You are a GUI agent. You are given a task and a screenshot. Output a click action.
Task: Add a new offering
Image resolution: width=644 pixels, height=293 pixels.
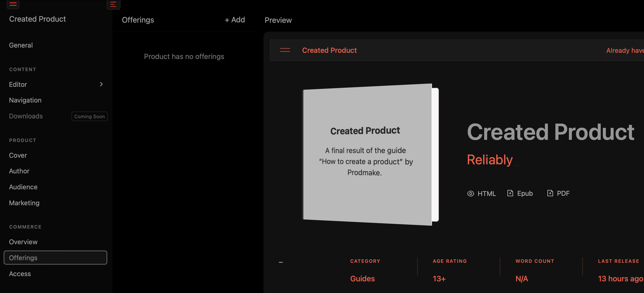[x=234, y=20]
